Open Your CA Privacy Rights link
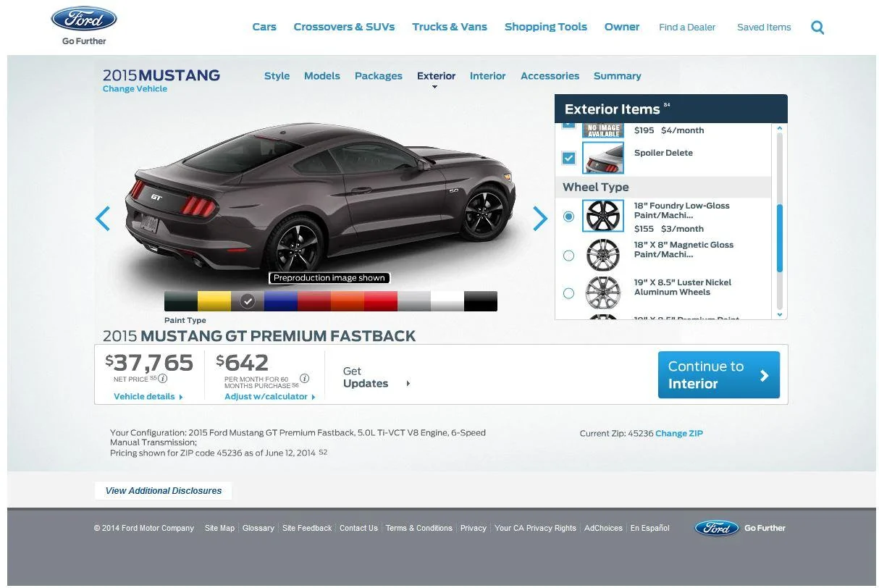This screenshot has height=588, width=879. [535, 529]
